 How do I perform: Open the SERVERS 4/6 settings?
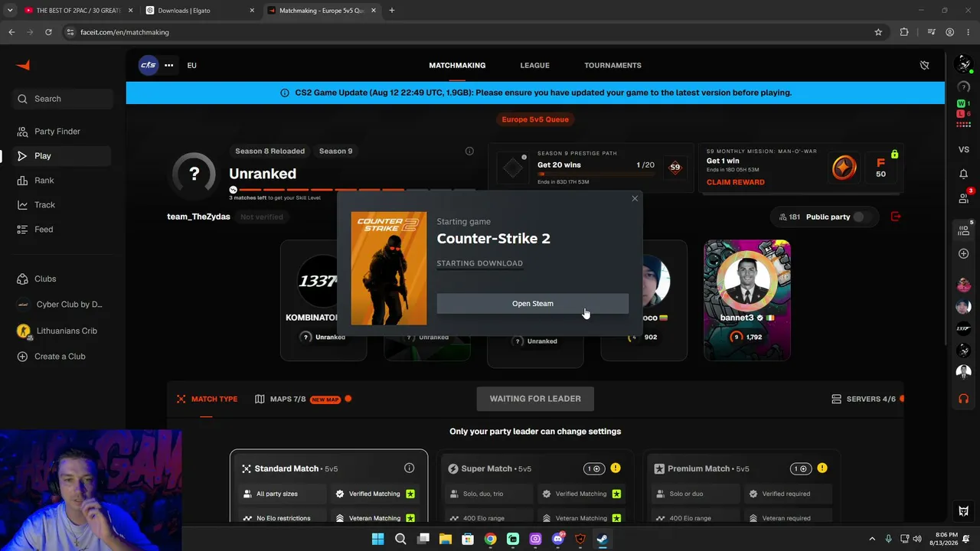867,399
